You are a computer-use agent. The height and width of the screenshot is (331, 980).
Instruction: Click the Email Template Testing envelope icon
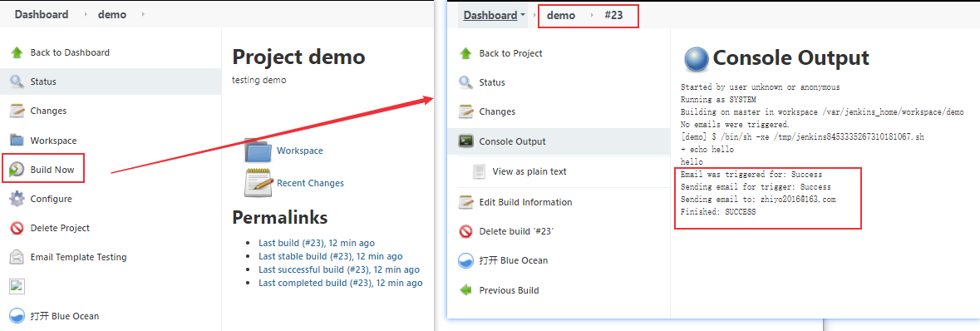pyautogui.click(x=17, y=257)
